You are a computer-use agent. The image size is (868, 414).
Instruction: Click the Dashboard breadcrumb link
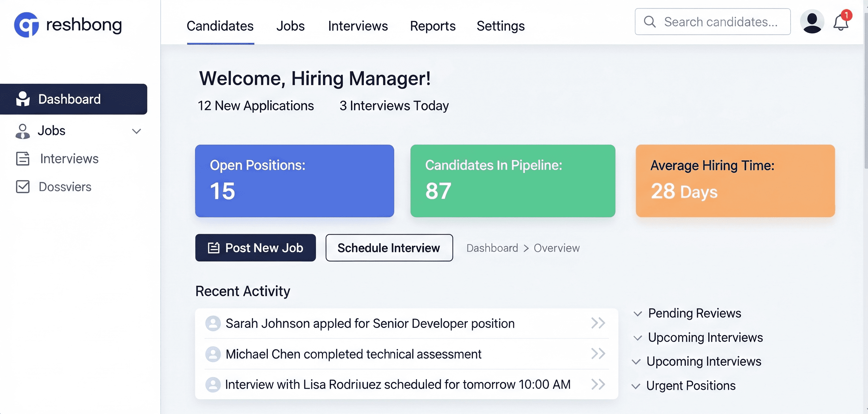coord(492,248)
